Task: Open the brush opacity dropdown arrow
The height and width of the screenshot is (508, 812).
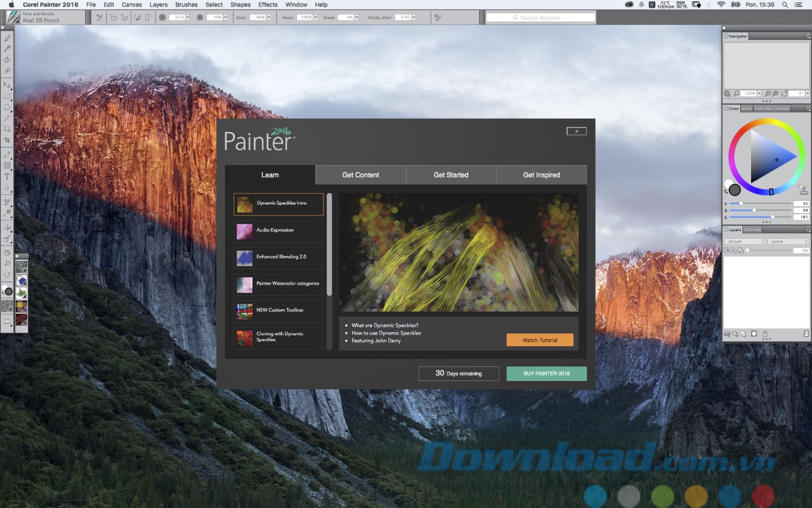Action: coord(227,18)
